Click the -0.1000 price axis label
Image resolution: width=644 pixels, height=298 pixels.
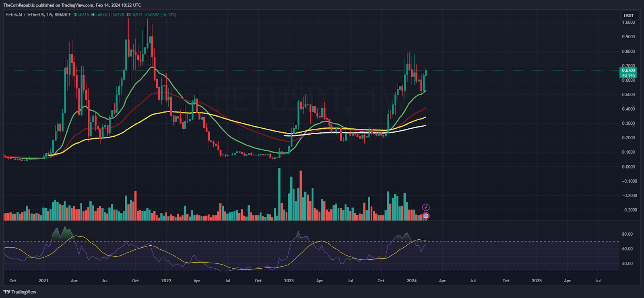pos(630,181)
